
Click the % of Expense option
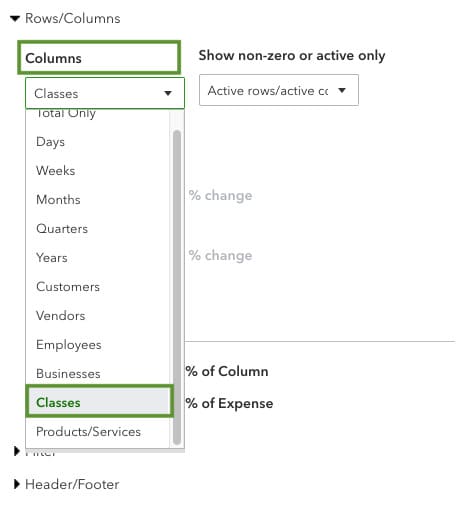(x=229, y=403)
